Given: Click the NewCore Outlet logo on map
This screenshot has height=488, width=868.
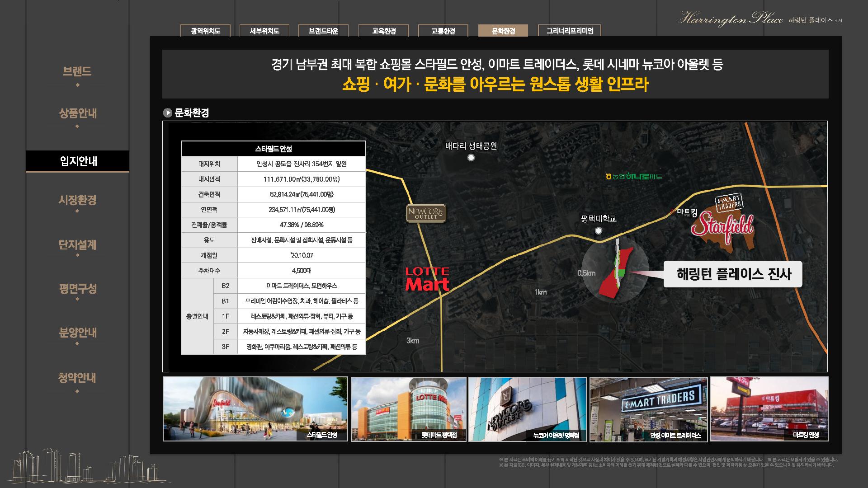Looking at the screenshot, I should pos(426,213).
